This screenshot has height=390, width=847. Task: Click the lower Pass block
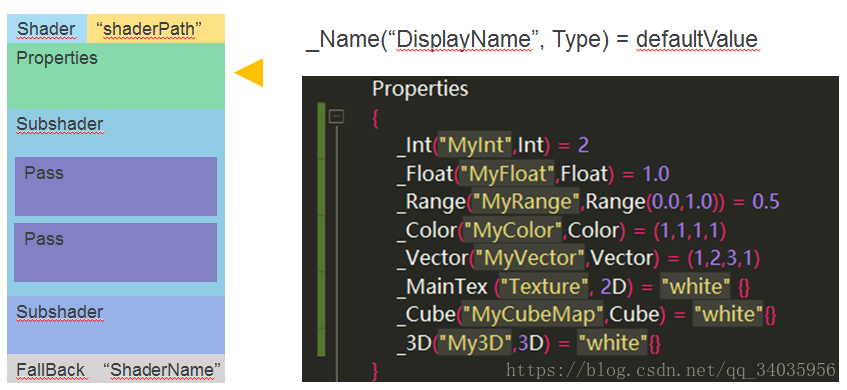[116, 252]
